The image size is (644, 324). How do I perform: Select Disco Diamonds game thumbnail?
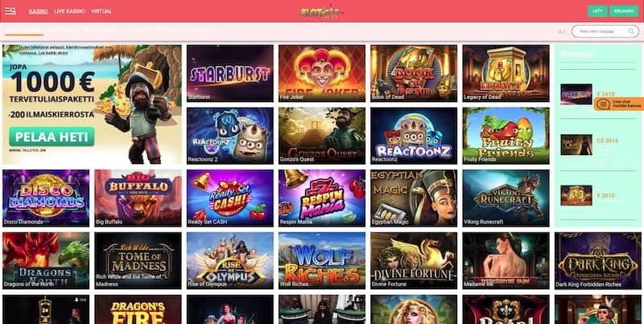click(46, 198)
